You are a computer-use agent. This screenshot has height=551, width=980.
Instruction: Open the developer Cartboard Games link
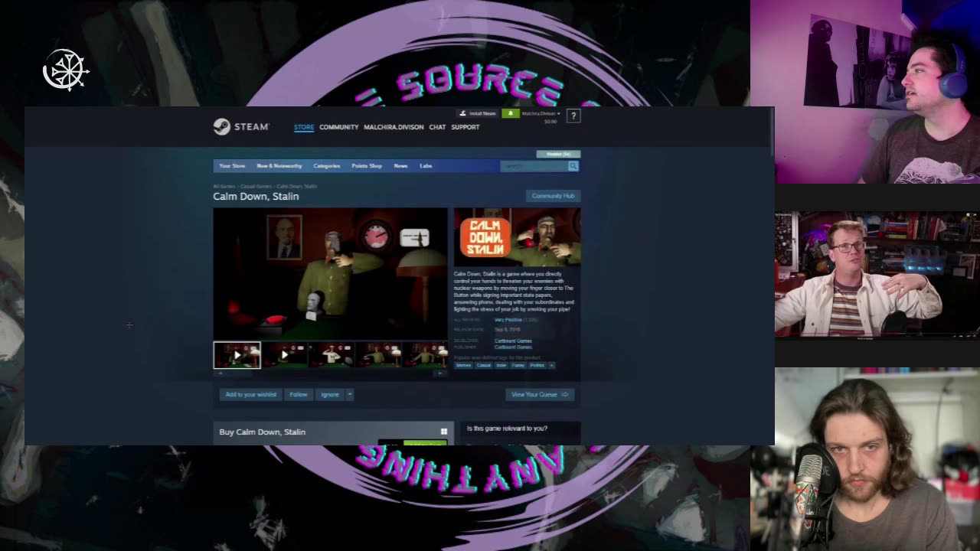click(513, 341)
